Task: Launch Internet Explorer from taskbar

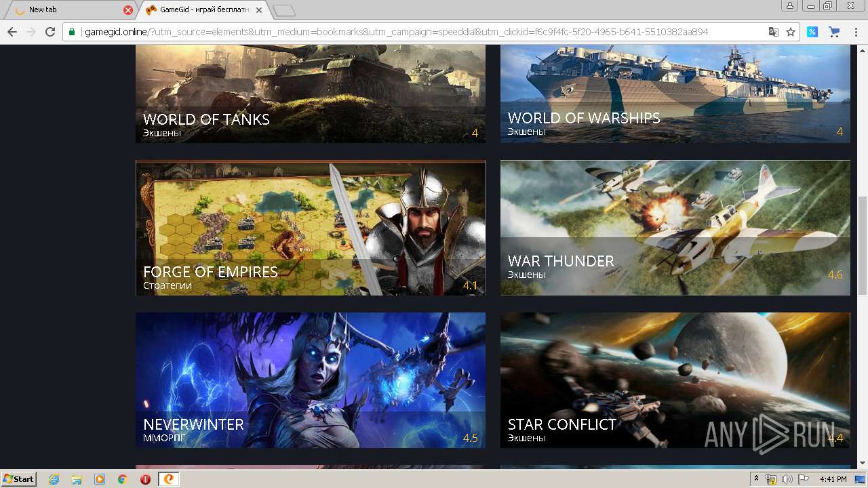Action: point(54,479)
